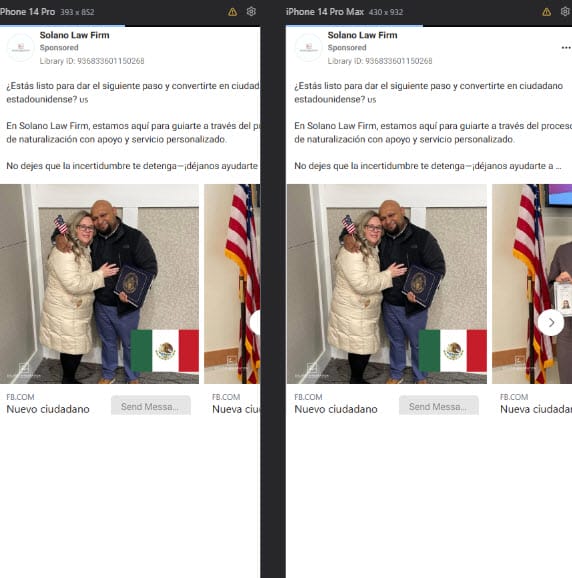Viewport: 572px width, 578px height.
Task: Click iPhone 14 Pro device title
Action: (27, 12)
